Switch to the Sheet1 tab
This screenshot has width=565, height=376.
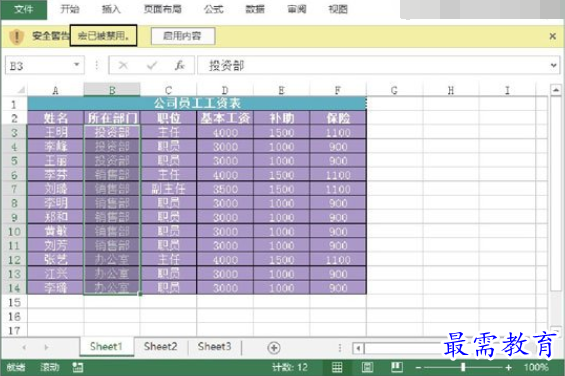[106, 347]
